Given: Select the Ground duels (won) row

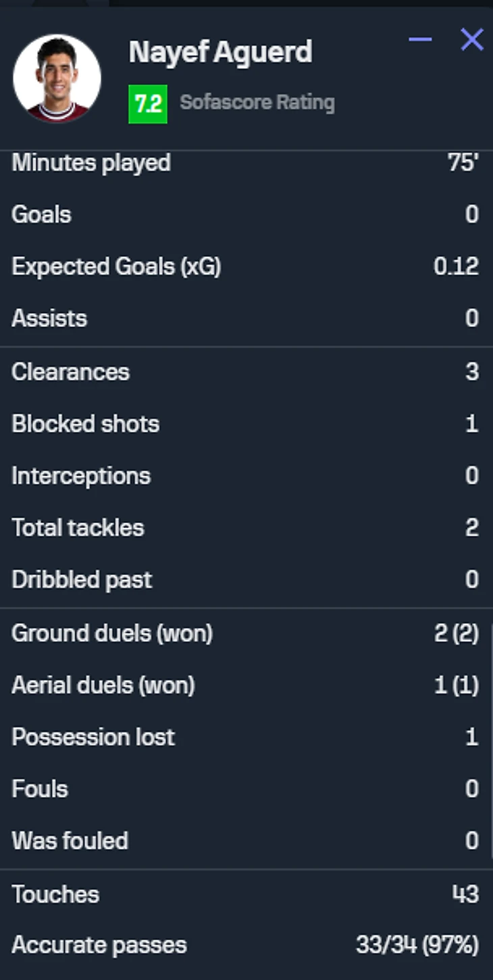Looking at the screenshot, I should coord(245,633).
